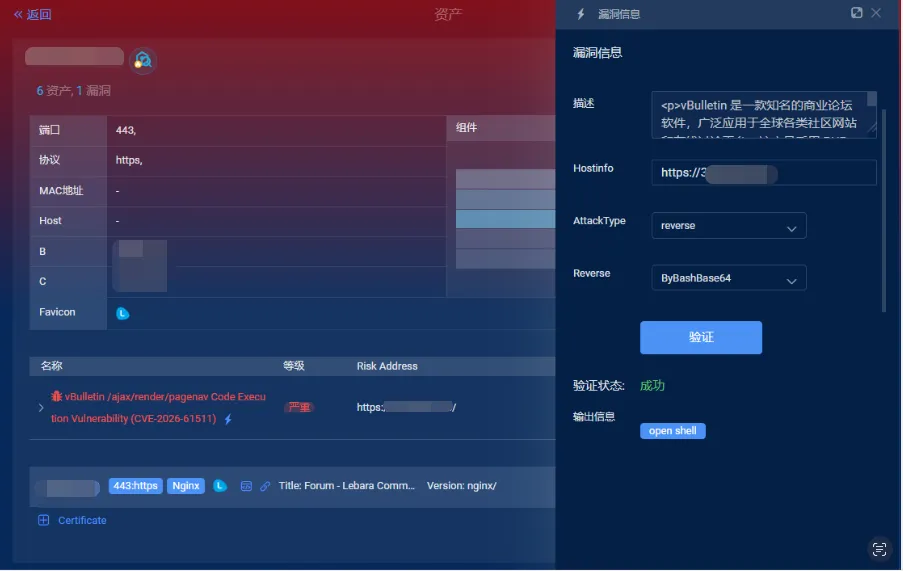Select the 严重 severity badge
Screen dimensions: 903x571
click(299, 408)
